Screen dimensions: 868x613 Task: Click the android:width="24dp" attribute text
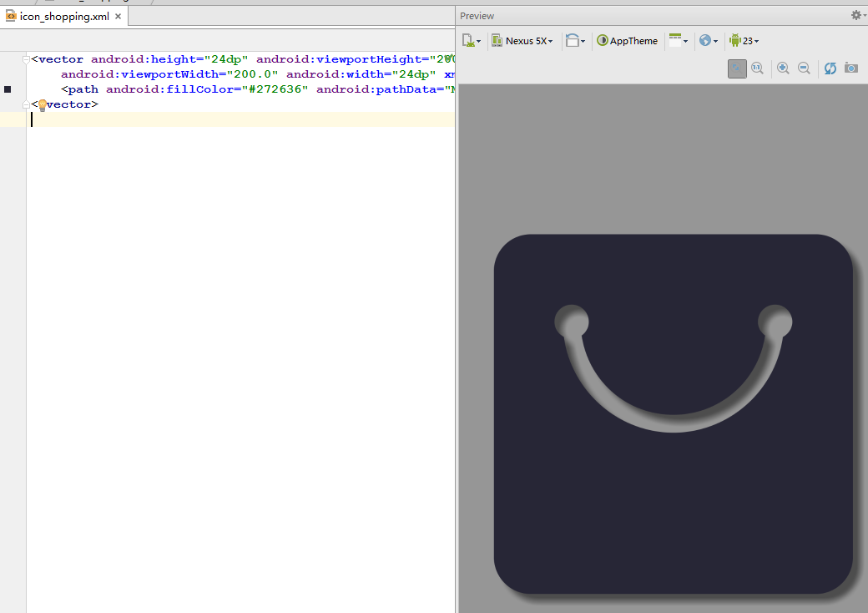click(361, 74)
